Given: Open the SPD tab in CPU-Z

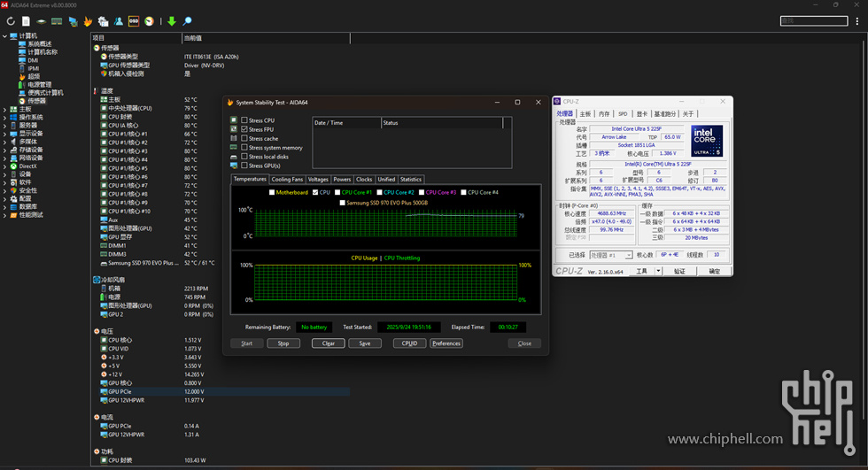Looking at the screenshot, I should 623,114.
